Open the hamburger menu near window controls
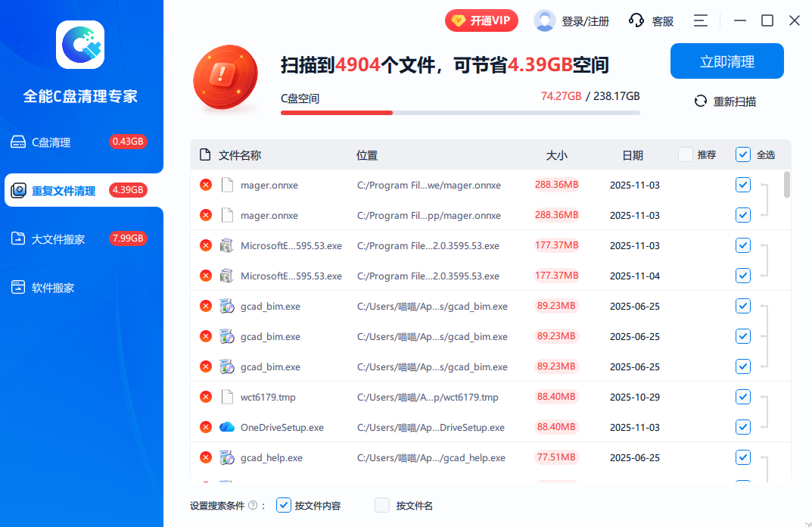This screenshot has height=527, width=812. 700,20
